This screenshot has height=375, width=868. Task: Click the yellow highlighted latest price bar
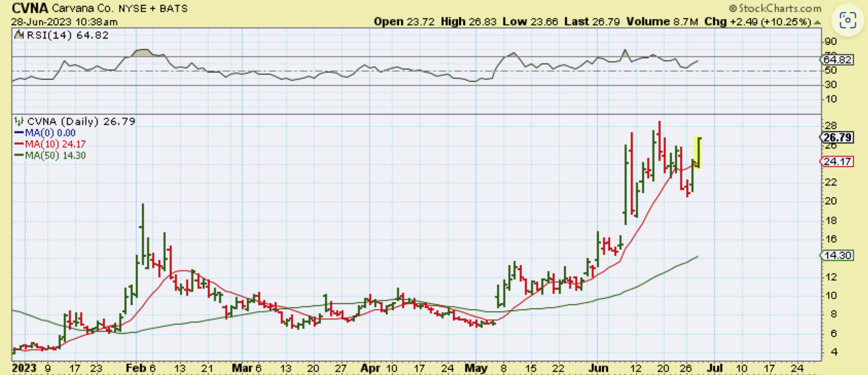[x=698, y=152]
